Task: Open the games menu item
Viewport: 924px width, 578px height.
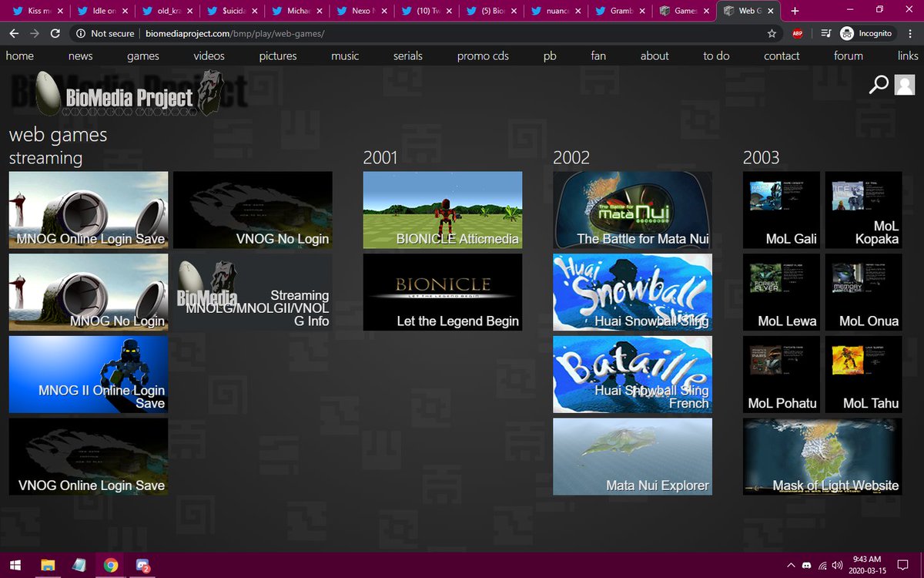Action: click(143, 55)
